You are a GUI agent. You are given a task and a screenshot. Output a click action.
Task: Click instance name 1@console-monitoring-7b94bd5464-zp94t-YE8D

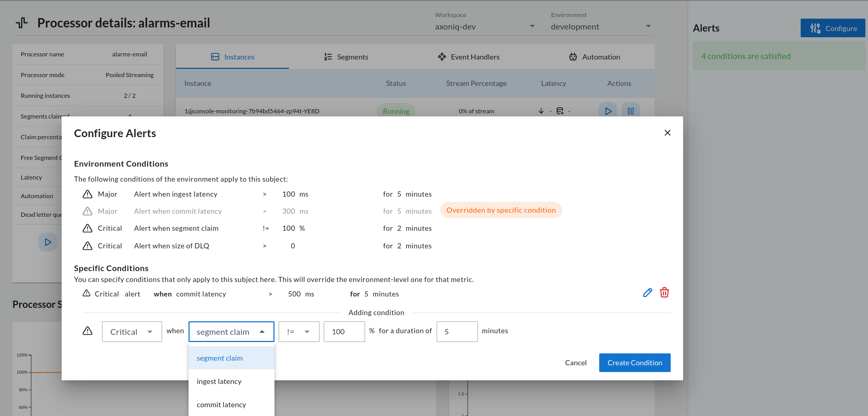pos(252,111)
